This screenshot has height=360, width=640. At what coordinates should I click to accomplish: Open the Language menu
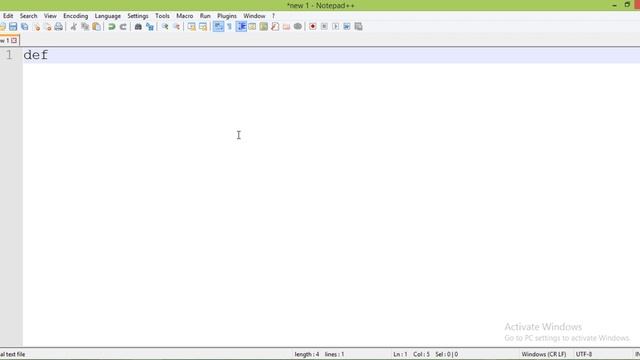[108, 16]
